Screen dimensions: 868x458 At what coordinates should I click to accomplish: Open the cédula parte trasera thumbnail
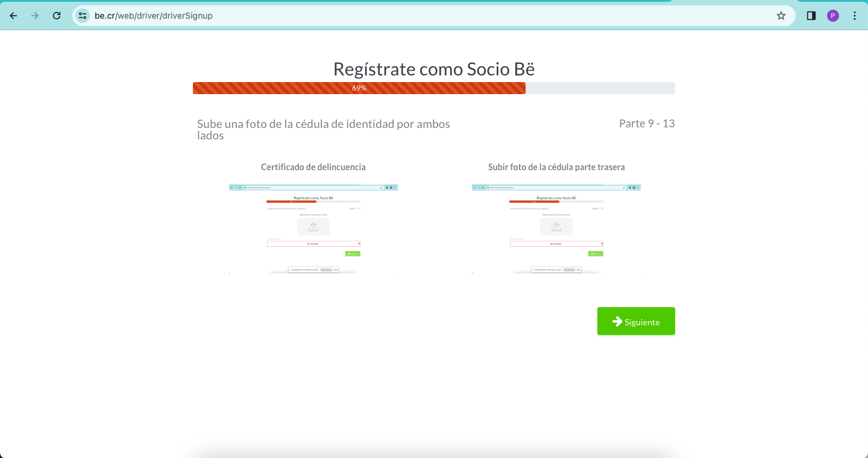click(556, 229)
